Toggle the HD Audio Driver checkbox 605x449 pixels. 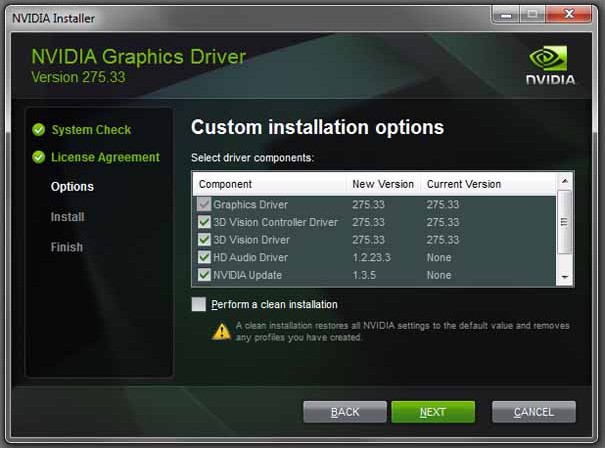coord(204,257)
